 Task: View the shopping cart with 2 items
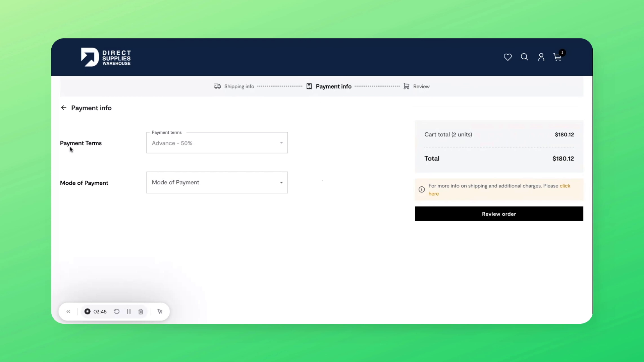(x=557, y=57)
